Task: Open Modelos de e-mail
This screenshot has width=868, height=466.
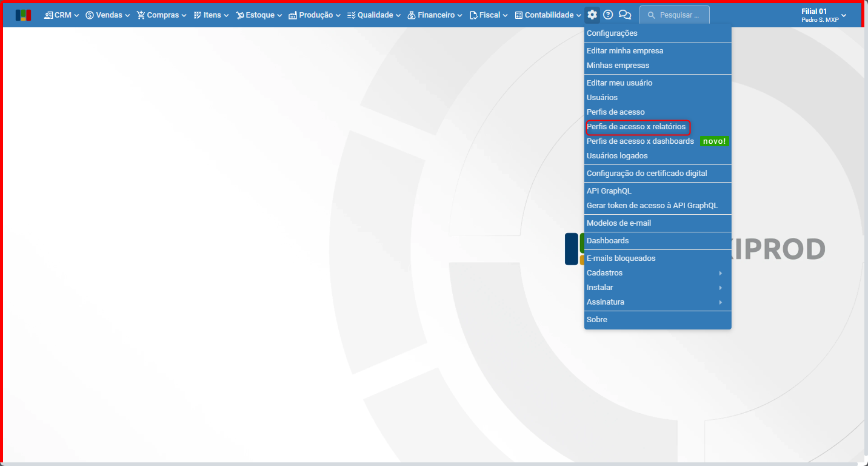Action: tap(658, 223)
